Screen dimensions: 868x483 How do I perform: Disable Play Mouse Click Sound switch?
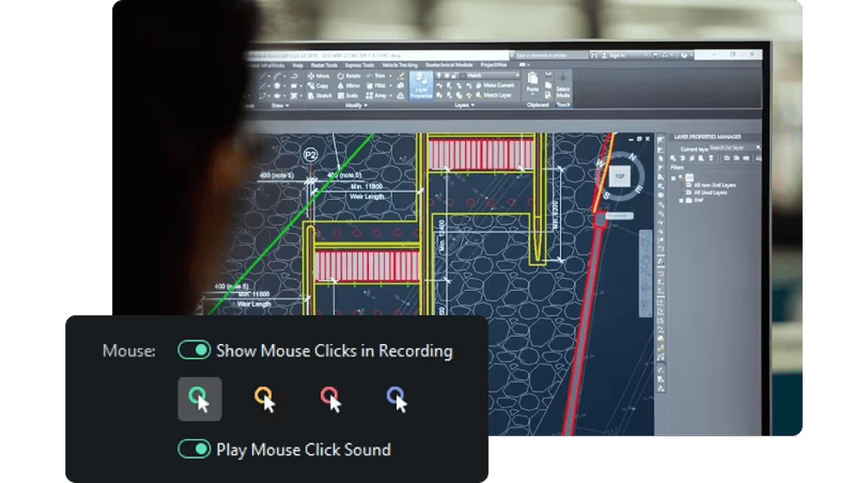click(194, 449)
